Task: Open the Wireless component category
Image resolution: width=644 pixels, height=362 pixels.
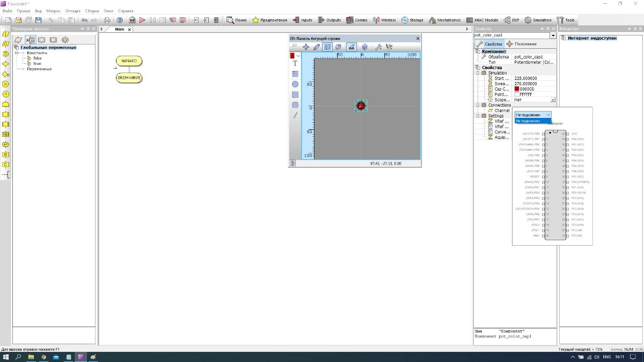Action: point(384,20)
